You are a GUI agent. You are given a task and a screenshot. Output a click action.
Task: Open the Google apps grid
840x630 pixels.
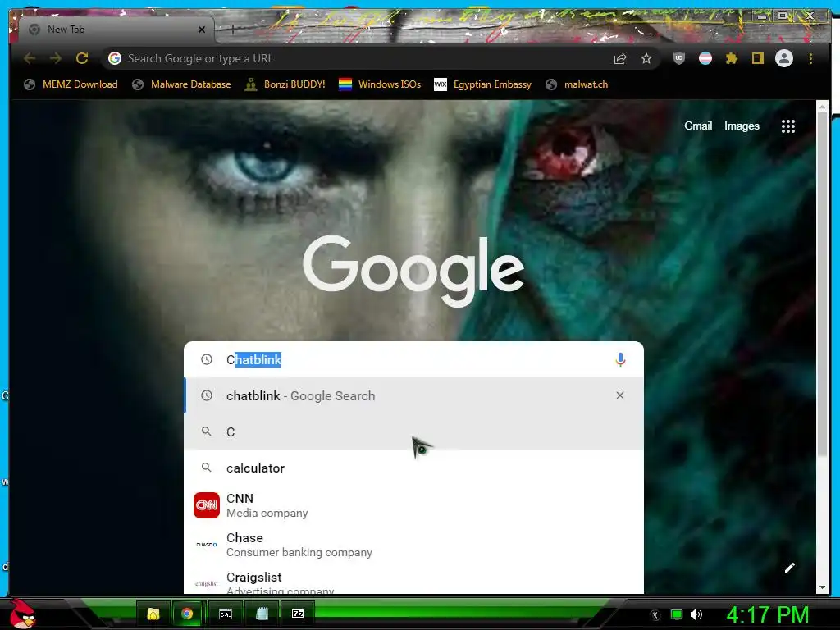788,126
